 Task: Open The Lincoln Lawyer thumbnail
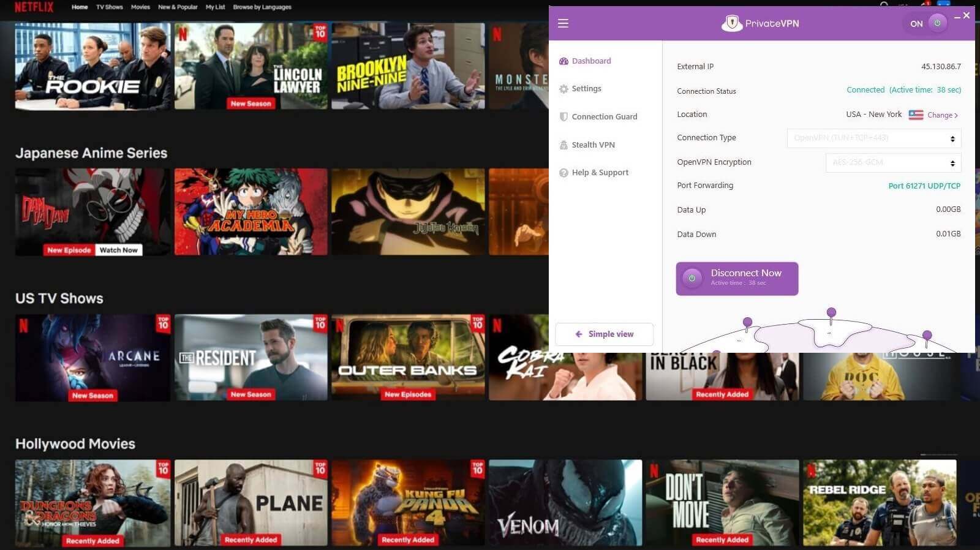click(251, 66)
